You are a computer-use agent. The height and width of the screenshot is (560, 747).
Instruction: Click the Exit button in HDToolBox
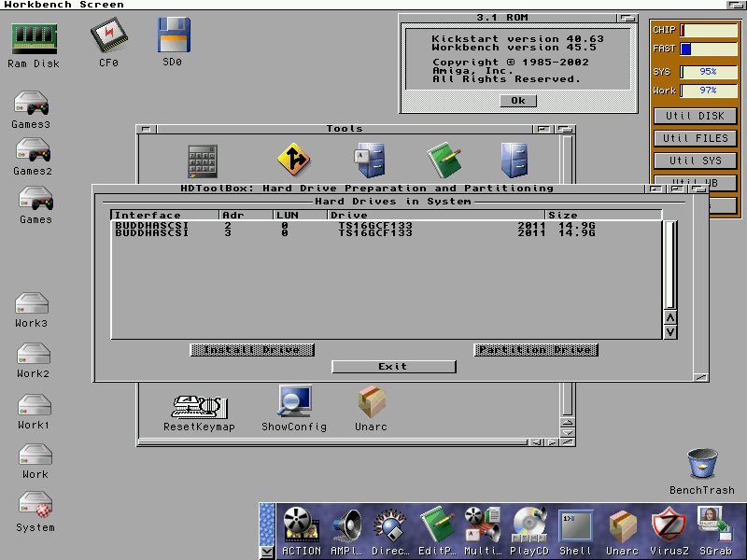coord(393,367)
